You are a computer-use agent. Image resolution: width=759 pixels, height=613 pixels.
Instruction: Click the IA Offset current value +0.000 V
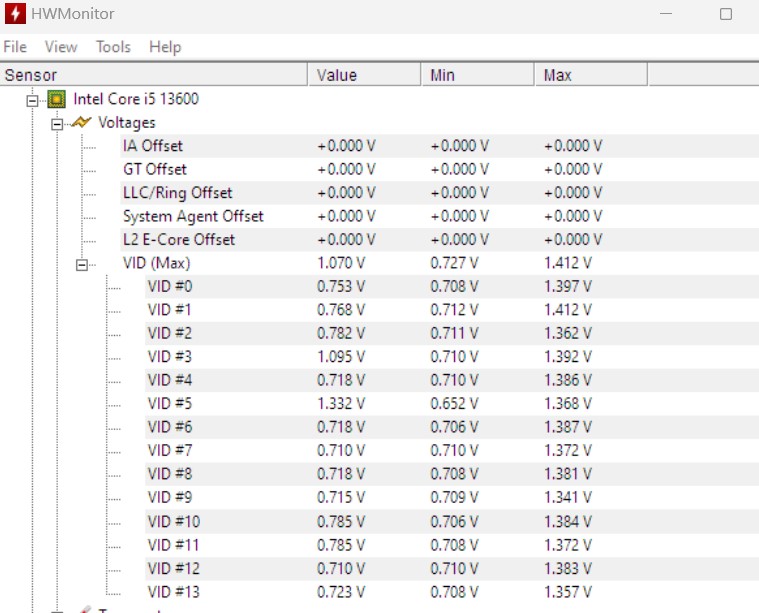coord(347,146)
